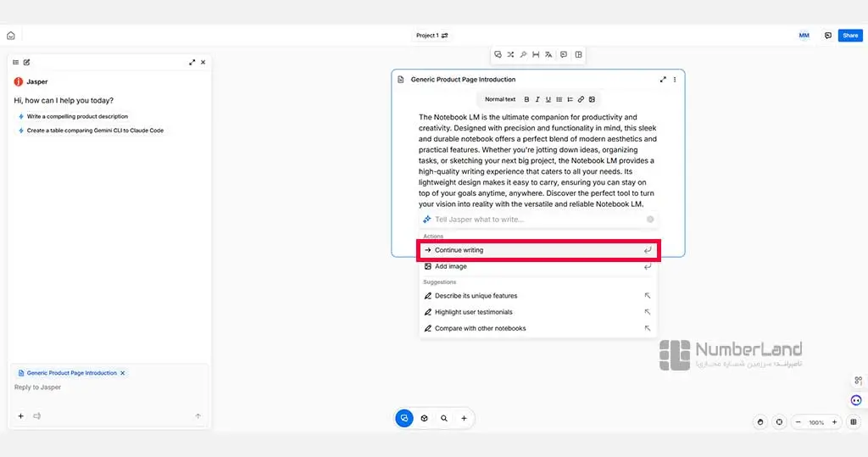Pick 'Describe its unique features' suggestion
Image resolution: width=868 pixels, height=457 pixels.
pyautogui.click(x=538, y=296)
